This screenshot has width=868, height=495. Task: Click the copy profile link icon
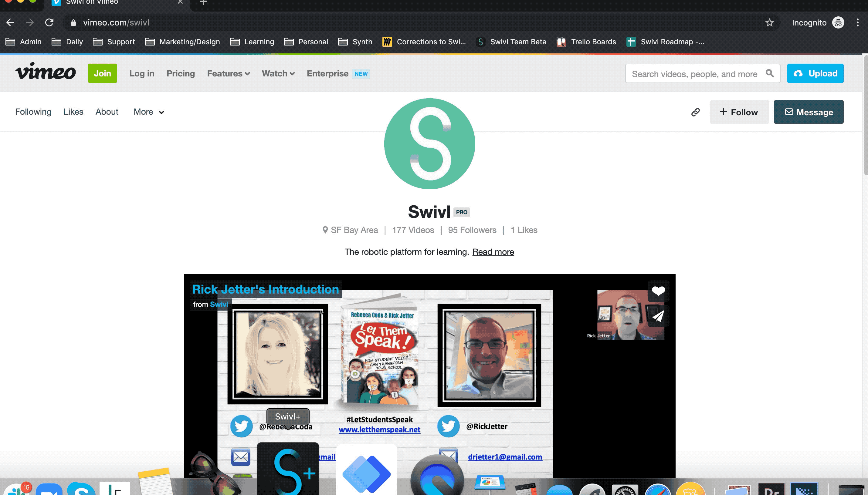pos(696,112)
